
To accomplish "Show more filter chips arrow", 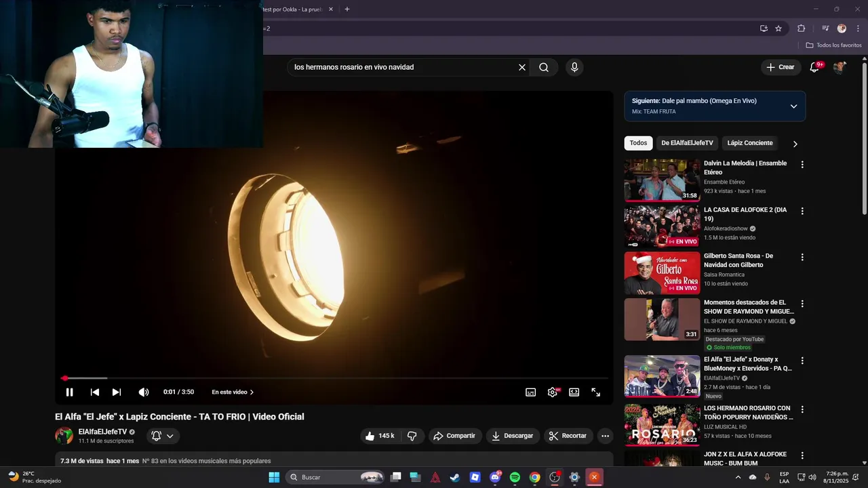I will 795,144.
